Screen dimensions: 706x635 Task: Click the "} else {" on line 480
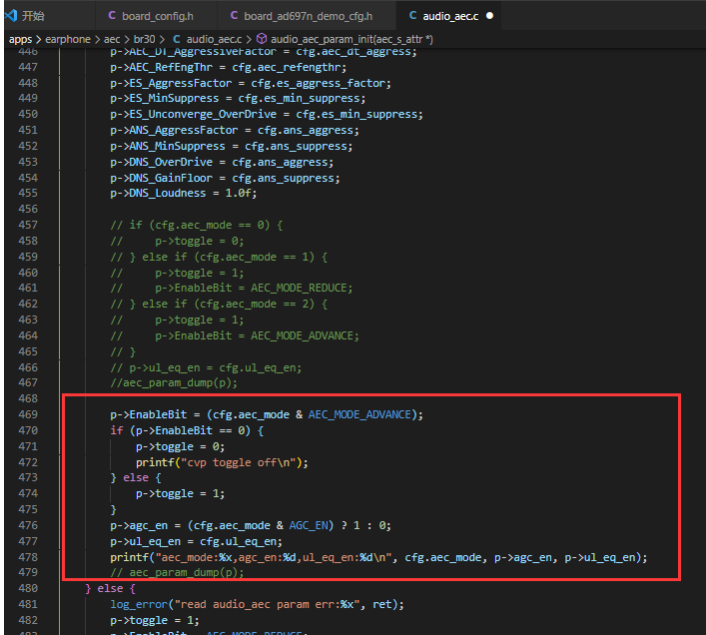pyautogui.click(x=110, y=589)
